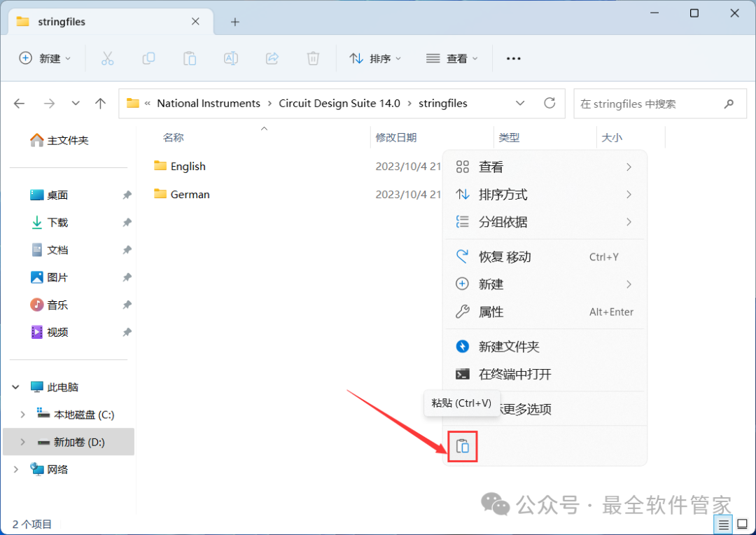This screenshot has height=535, width=756.
Task: Click the cut scissors icon in toolbar
Action: (x=107, y=59)
